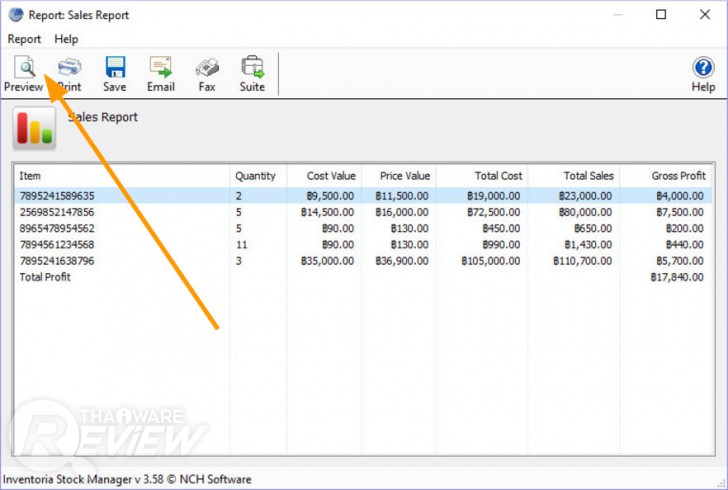This screenshot has height=490, width=728.
Task: Send report via Email icon
Action: pyautogui.click(x=161, y=74)
